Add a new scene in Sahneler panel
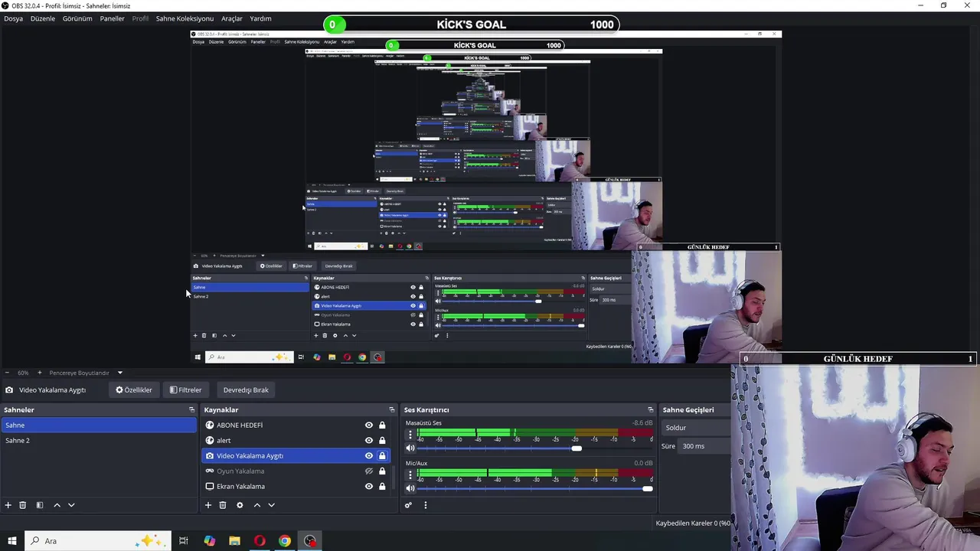Screen dimensions: 980x551 (8, 505)
